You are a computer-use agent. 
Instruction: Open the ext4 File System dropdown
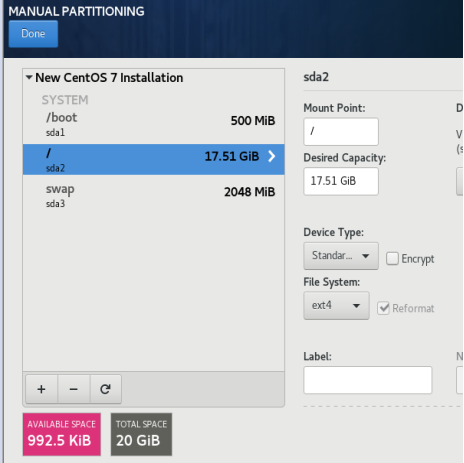[x=336, y=305]
